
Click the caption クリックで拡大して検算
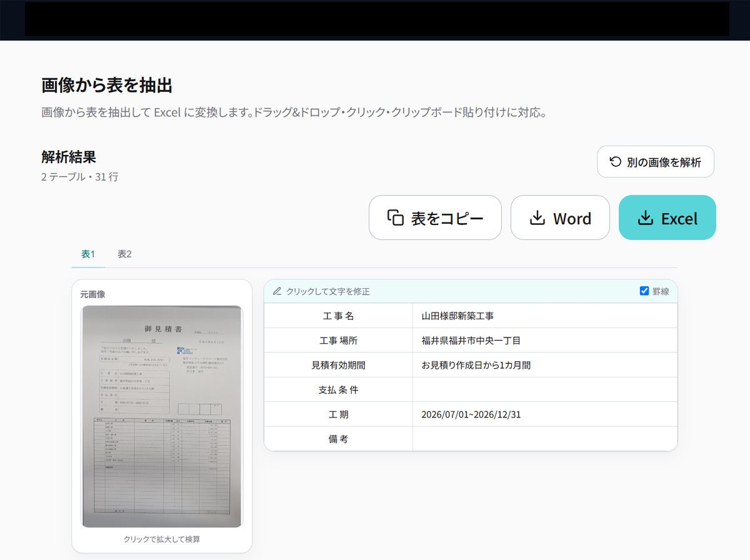tap(162, 539)
